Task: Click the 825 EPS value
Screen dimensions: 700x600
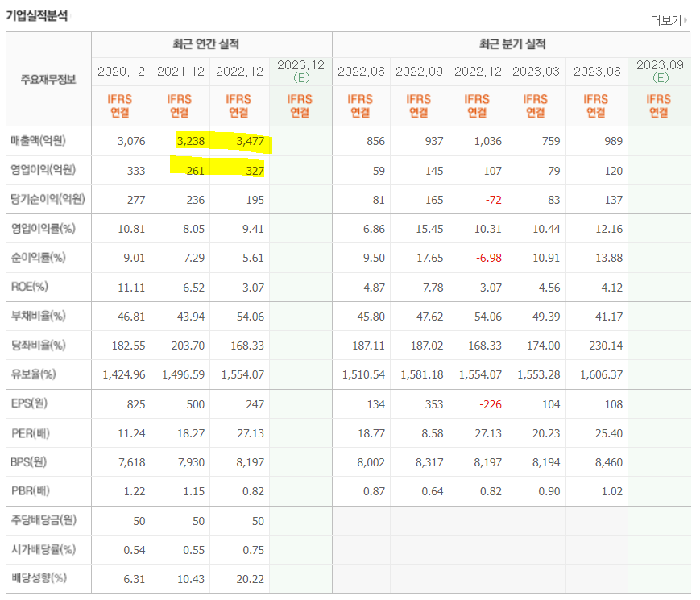Action: click(136, 404)
